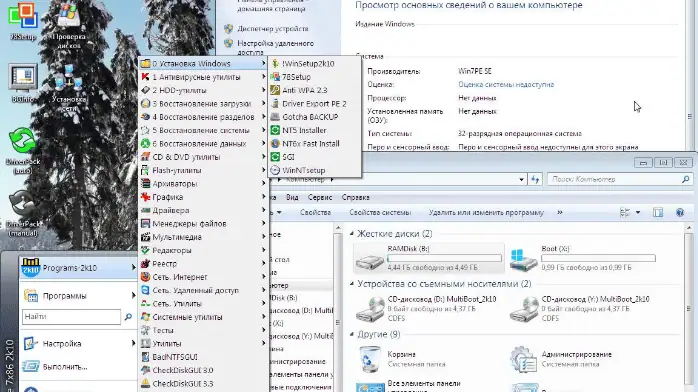This screenshot has width=698, height=392.
Task: Refresh the Explorer address bar
Action: point(535,180)
